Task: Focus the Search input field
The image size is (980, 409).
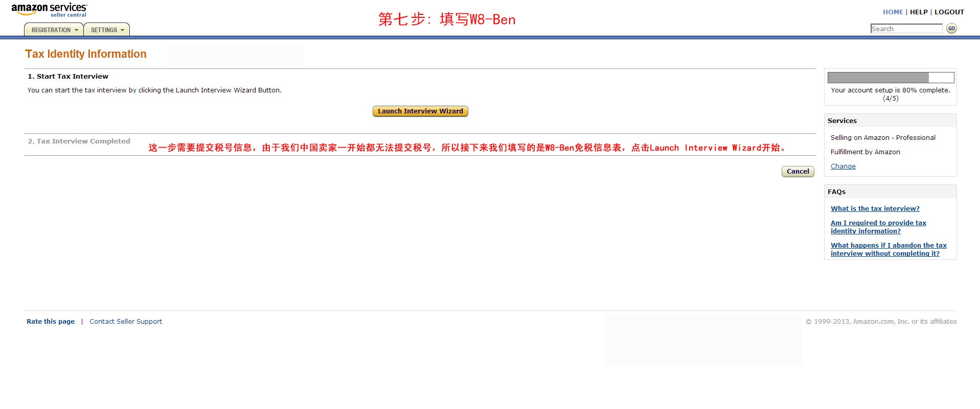Action: point(906,29)
